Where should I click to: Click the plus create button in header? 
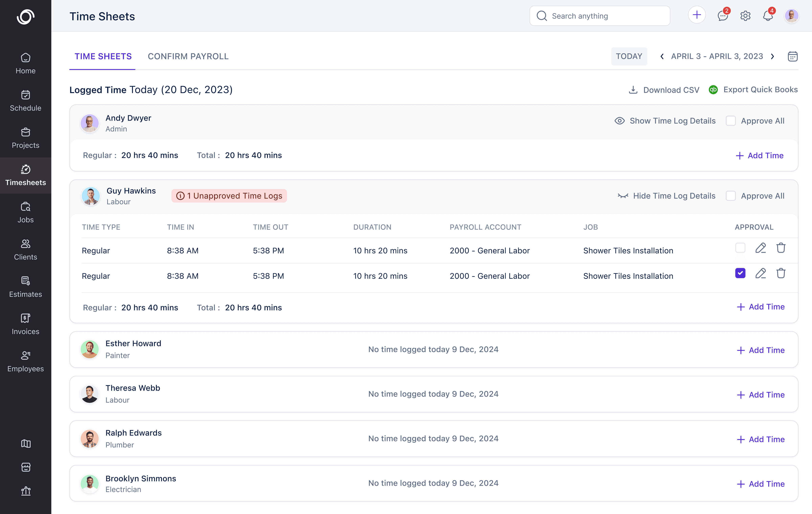697,15
